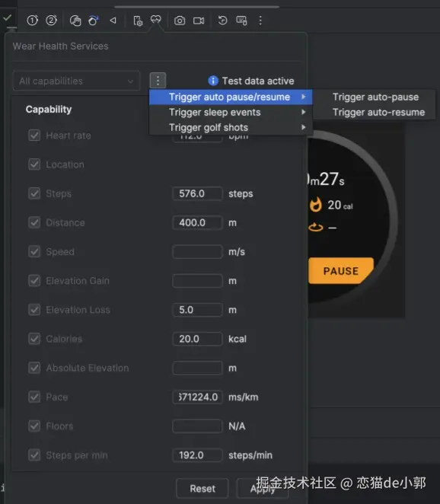Start screen recording with the video icon

click(x=199, y=21)
